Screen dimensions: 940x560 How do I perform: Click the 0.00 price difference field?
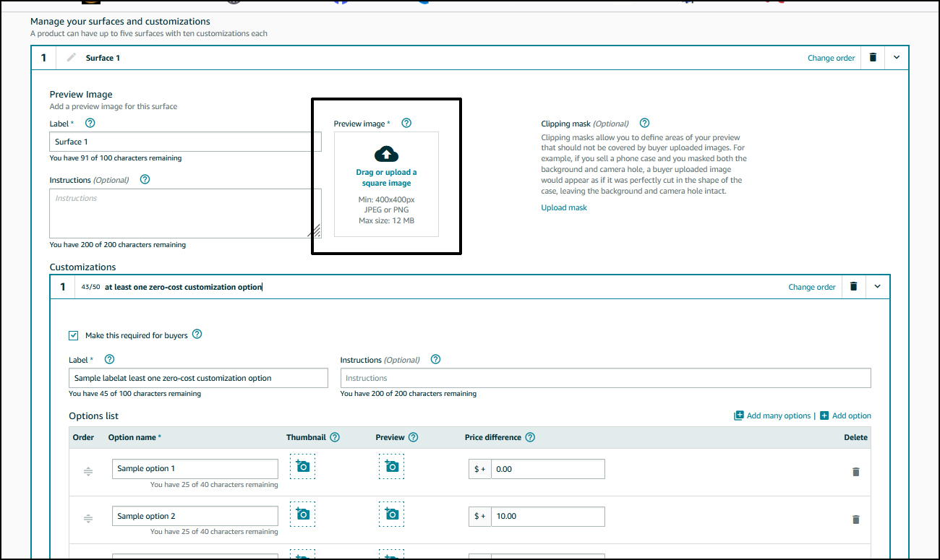tap(547, 468)
